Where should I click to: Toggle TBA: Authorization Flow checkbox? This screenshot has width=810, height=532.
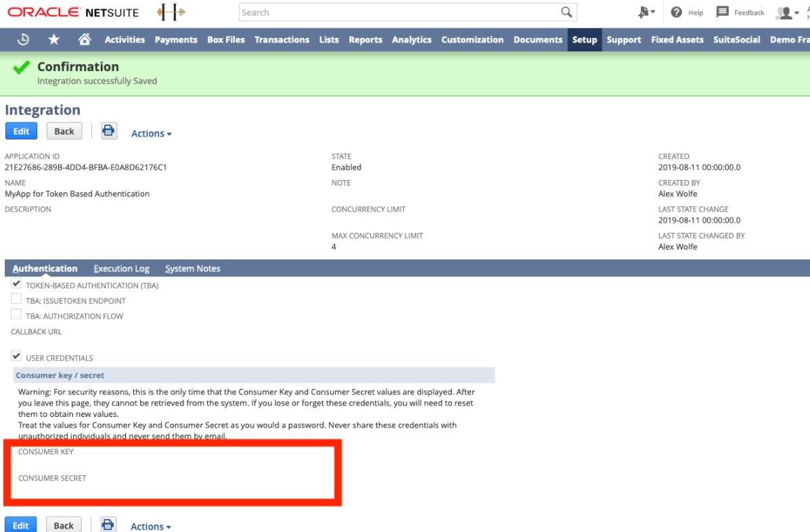pos(16,315)
